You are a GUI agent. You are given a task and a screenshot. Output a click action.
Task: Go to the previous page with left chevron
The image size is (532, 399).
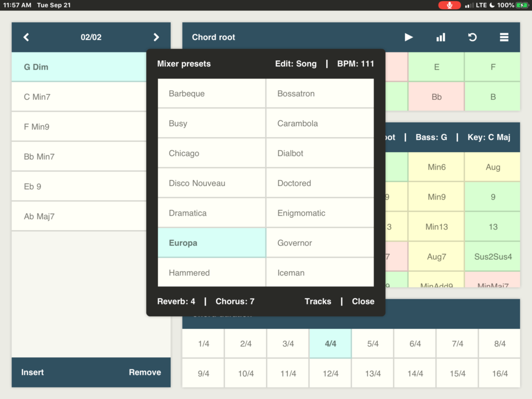[x=26, y=37]
